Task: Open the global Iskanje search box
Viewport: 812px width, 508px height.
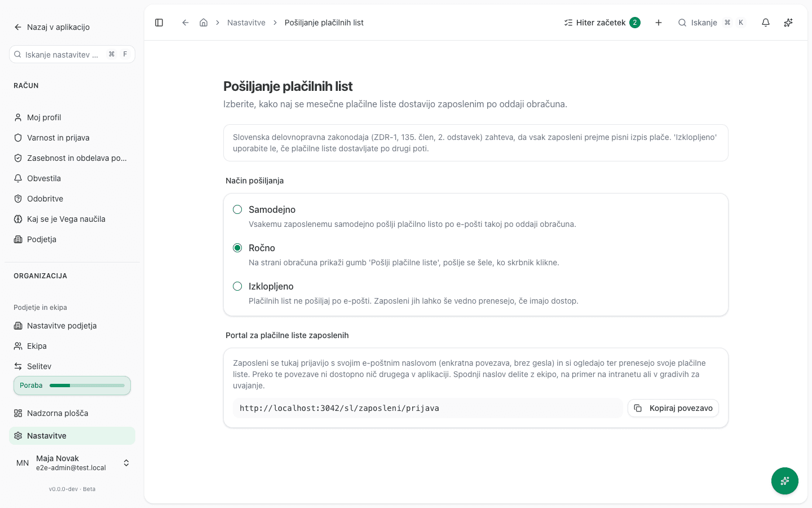Action: coord(712,23)
